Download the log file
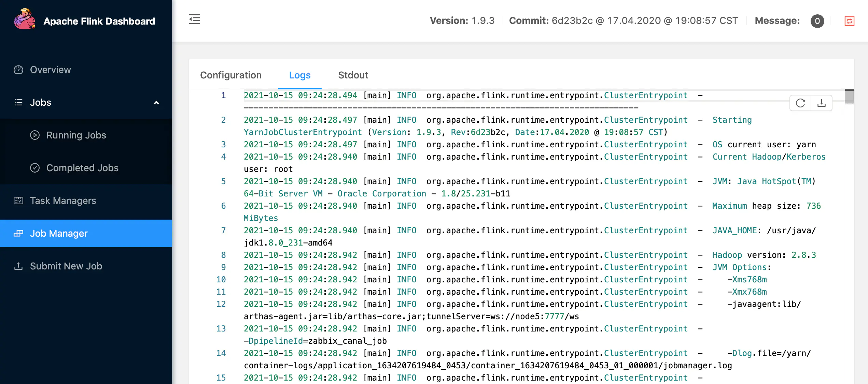 click(x=822, y=103)
